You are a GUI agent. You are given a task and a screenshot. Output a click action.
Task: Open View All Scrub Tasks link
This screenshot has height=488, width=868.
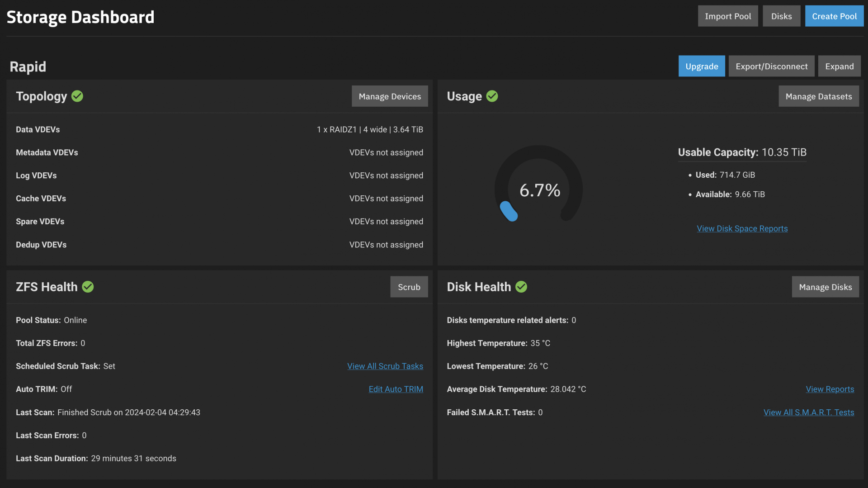tap(385, 366)
